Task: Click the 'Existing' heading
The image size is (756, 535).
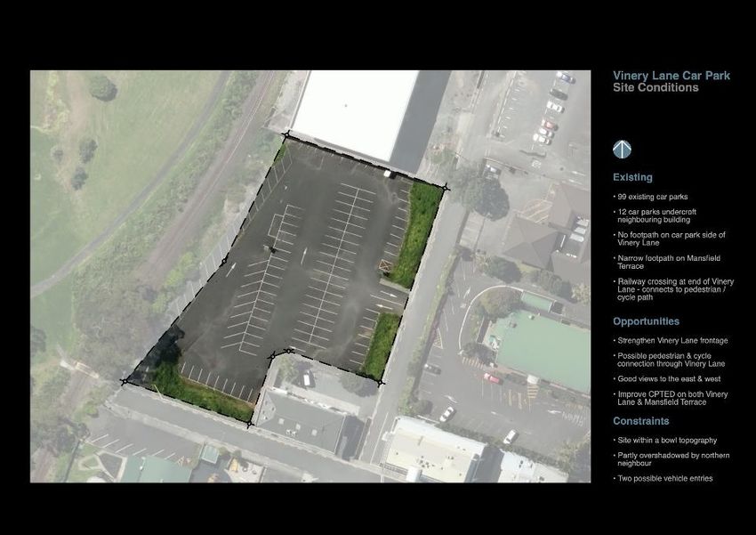Action: click(632, 177)
